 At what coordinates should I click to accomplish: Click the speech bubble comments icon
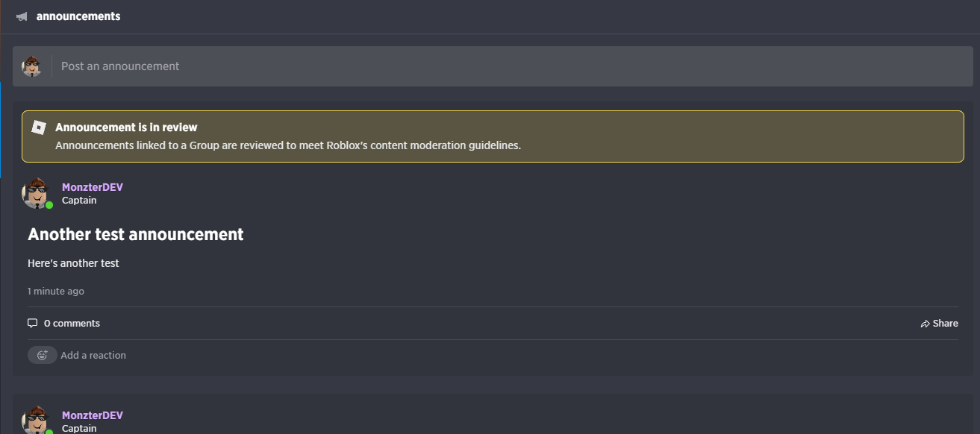point(32,324)
